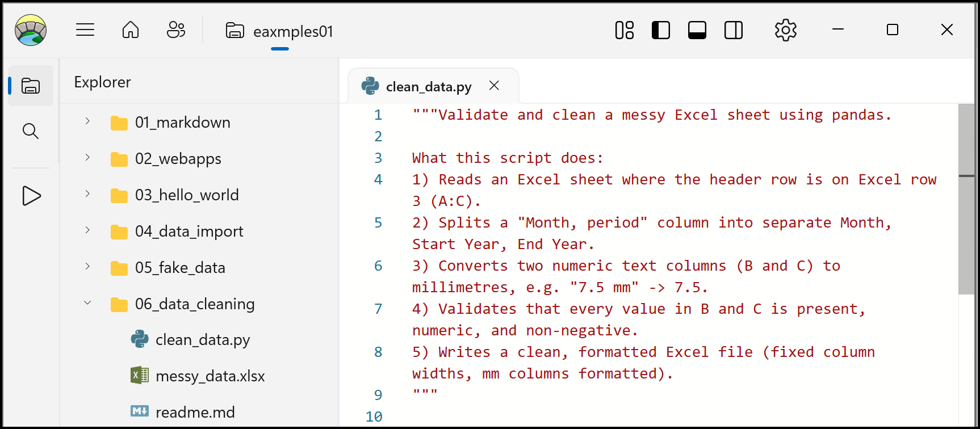
Task: Toggle the bottom panel
Action: click(697, 30)
